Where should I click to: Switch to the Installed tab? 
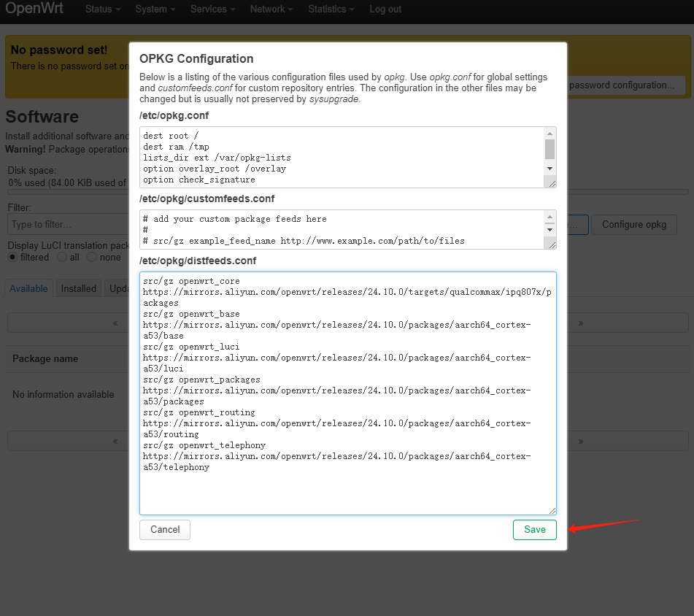[78, 288]
